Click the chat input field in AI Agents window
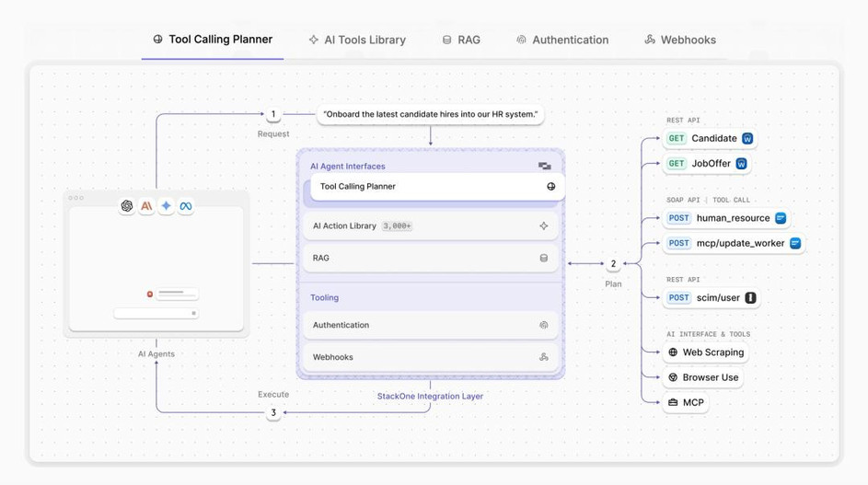Screen dimensions: 868x485 point(156,314)
